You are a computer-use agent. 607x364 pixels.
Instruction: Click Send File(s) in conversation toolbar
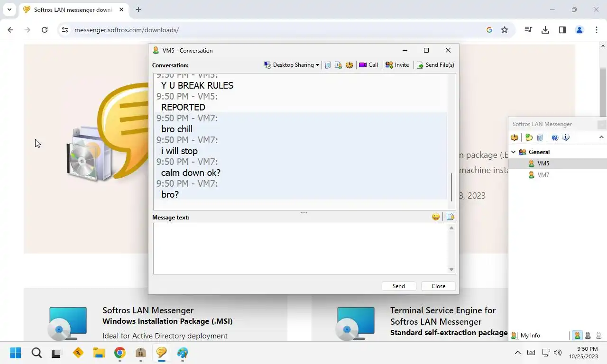pyautogui.click(x=435, y=65)
